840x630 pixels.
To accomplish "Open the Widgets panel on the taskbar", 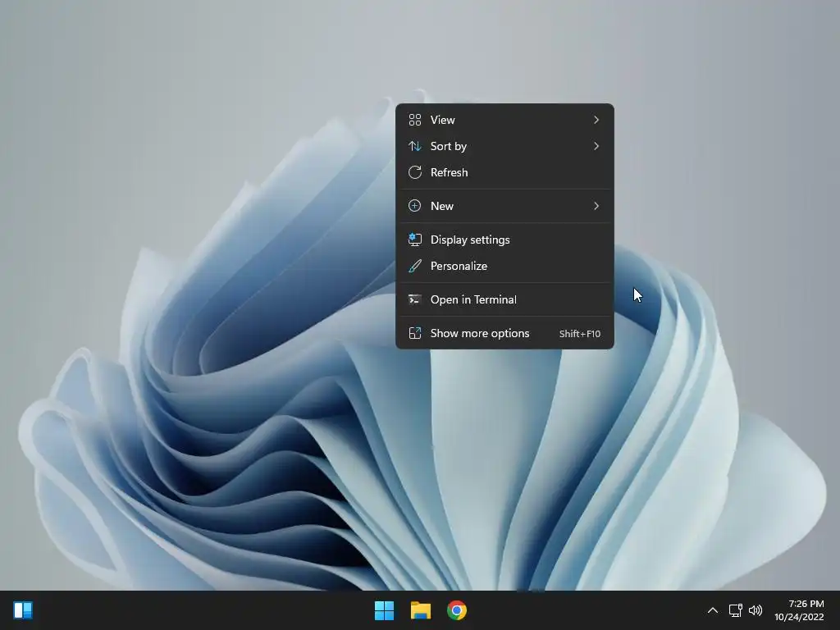I will [23, 610].
